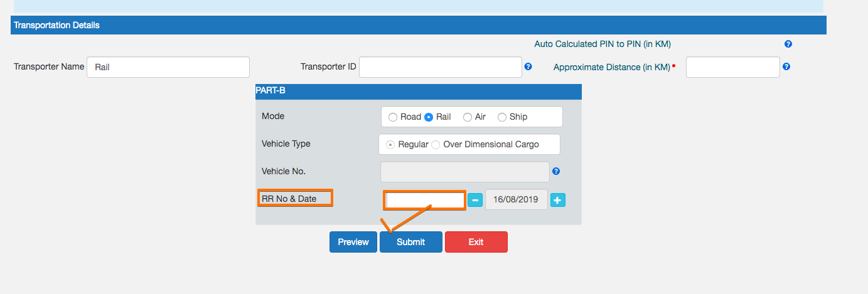Click the Transporter Name input field
868x294 pixels.
pyautogui.click(x=168, y=67)
